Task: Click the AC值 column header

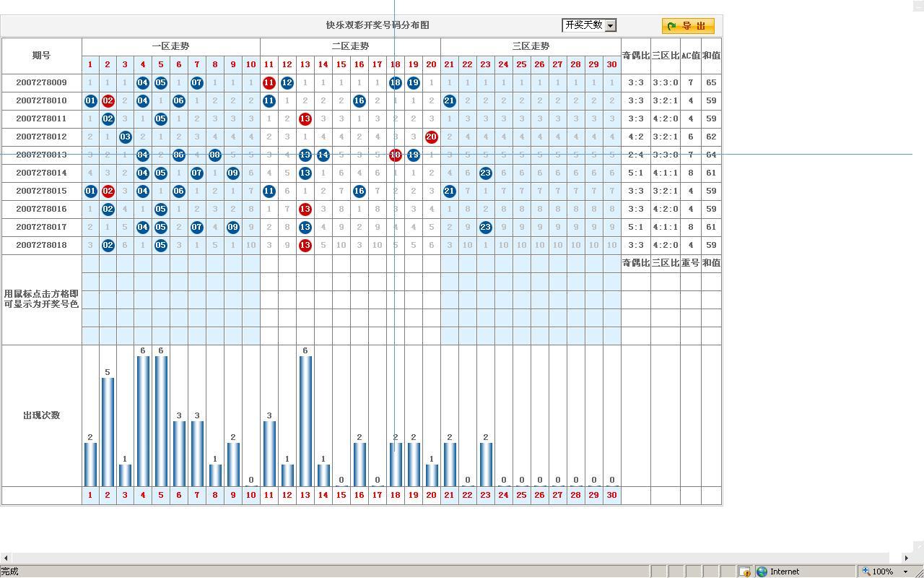Action: click(691, 56)
